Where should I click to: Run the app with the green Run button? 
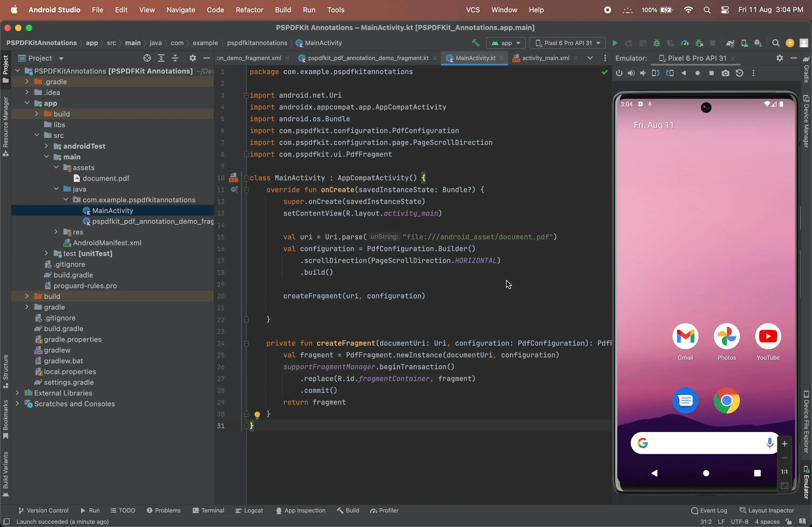point(615,43)
